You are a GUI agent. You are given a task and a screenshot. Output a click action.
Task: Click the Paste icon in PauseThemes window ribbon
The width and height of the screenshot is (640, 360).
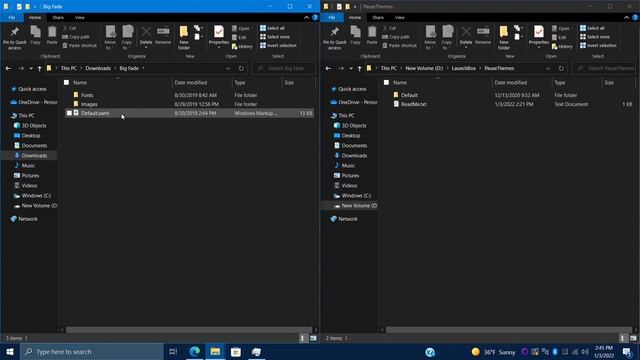click(372, 35)
